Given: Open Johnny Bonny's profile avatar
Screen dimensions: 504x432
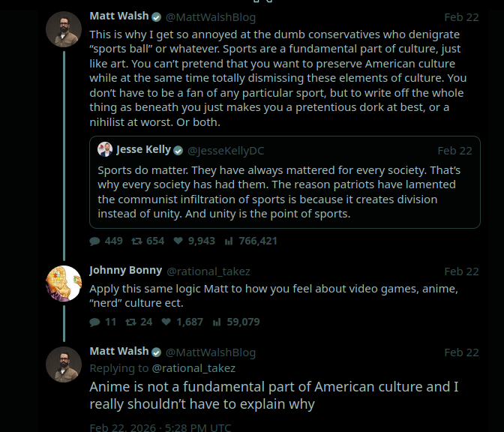Looking at the screenshot, I should click(64, 283).
